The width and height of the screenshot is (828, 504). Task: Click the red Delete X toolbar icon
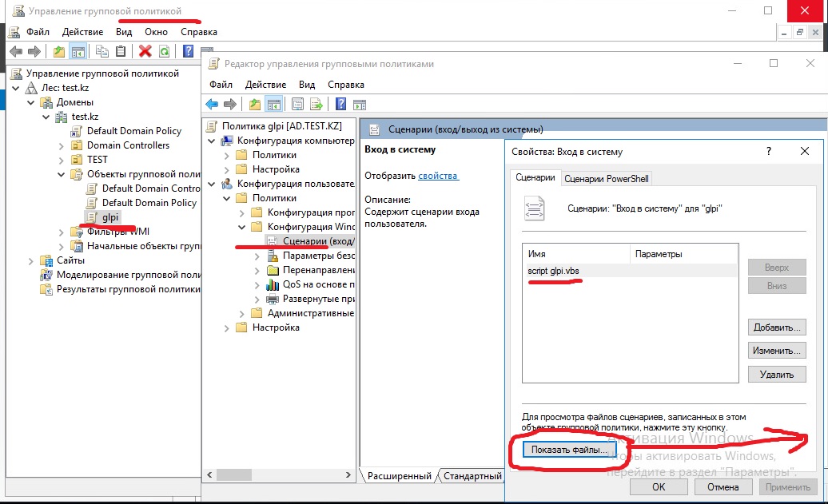(x=145, y=51)
